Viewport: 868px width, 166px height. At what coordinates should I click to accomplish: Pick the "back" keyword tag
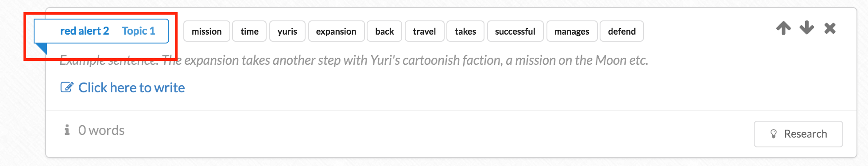384,31
